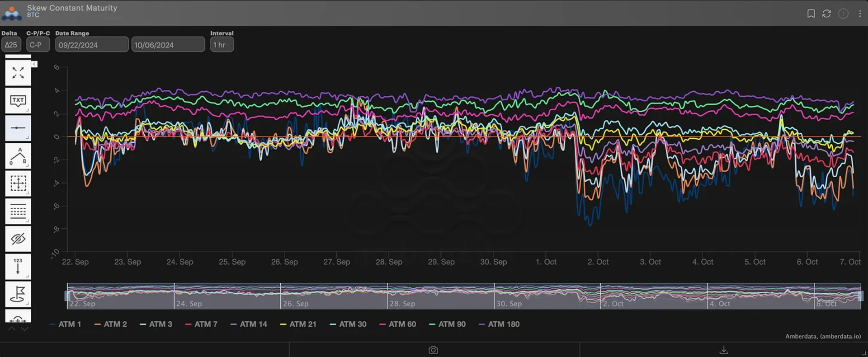
Task: Select the crosshair zoom selection tool
Action: click(18, 183)
